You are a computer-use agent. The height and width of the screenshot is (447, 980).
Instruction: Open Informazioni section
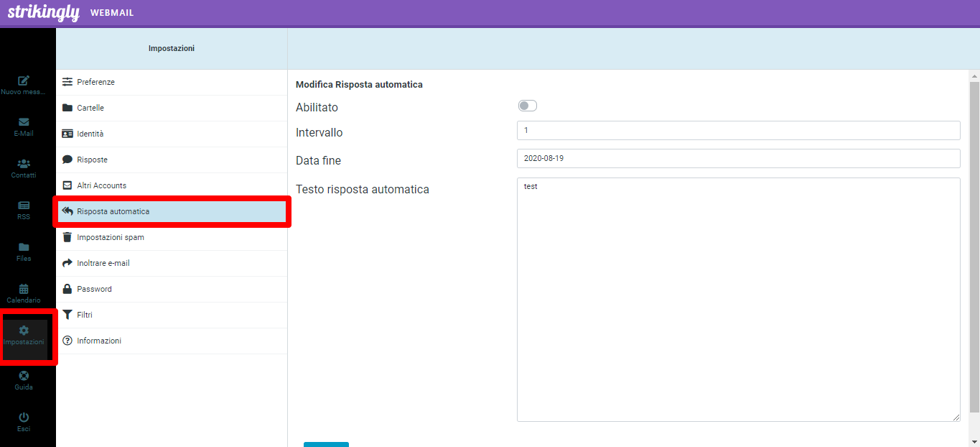click(x=172, y=341)
